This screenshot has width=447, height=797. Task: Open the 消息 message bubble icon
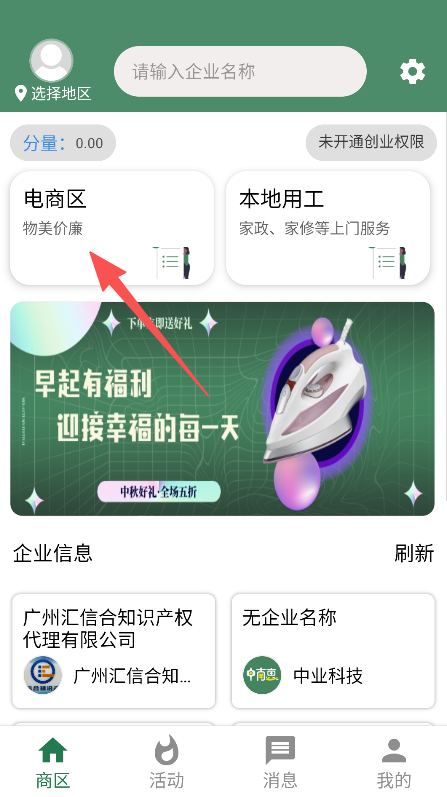[280, 750]
